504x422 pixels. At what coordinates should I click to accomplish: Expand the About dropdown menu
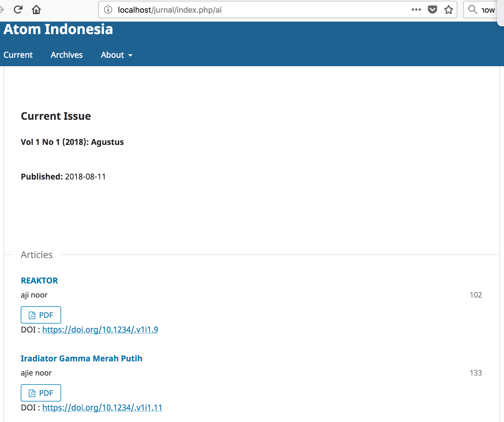pyautogui.click(x=116, y=55)
